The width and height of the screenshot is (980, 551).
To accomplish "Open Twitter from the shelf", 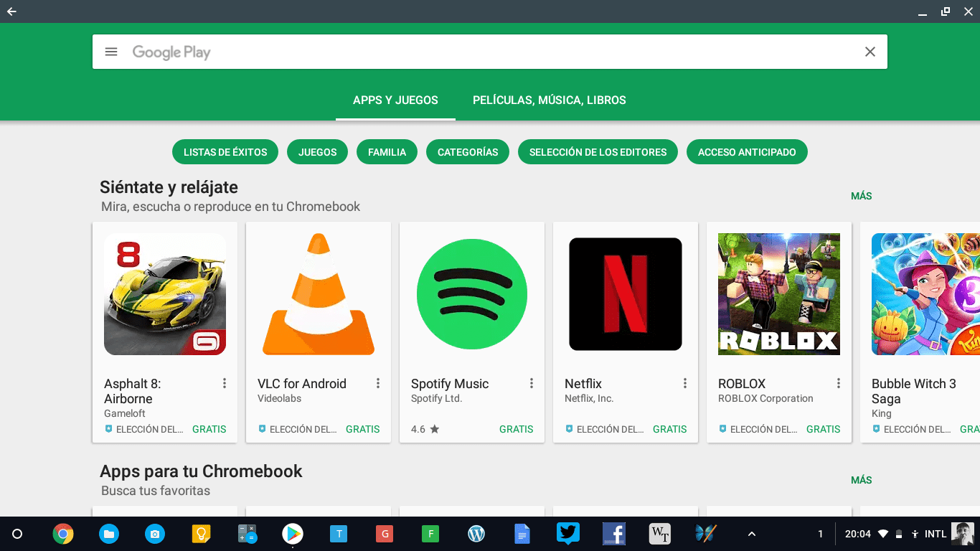I will 567,534.
